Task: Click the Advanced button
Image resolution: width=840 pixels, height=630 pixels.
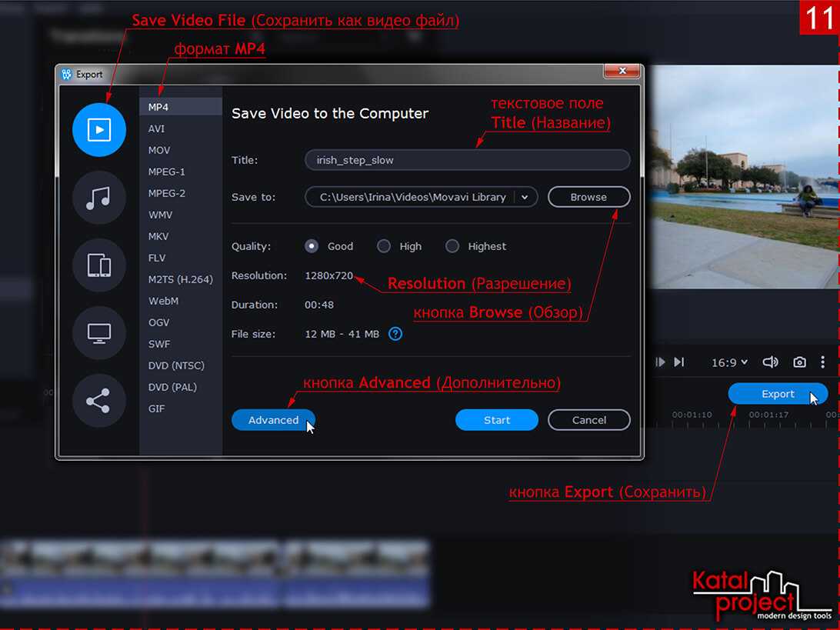Action: [x=273, y=420]
